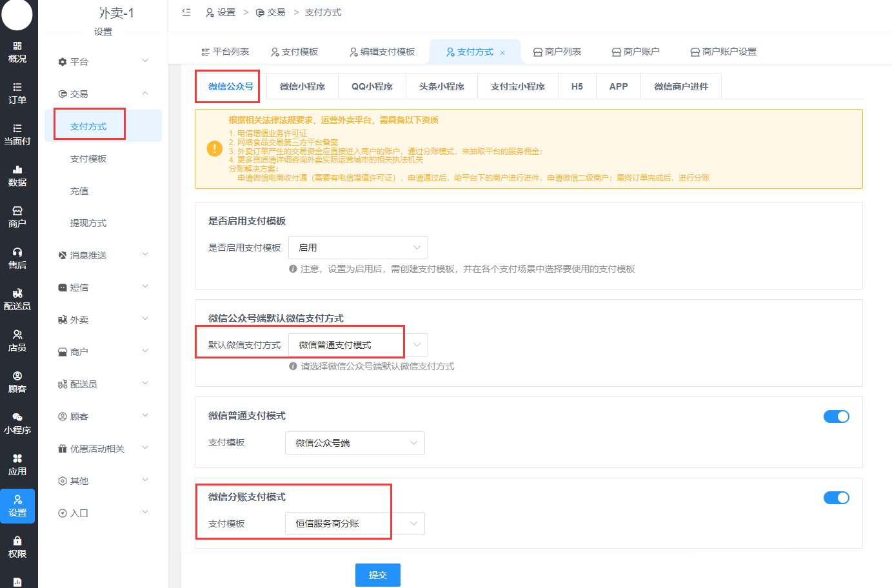Expand the 消息推送 menu group
Image resolution: width=892 pixels, height=588 pixels.
(103, 255)
